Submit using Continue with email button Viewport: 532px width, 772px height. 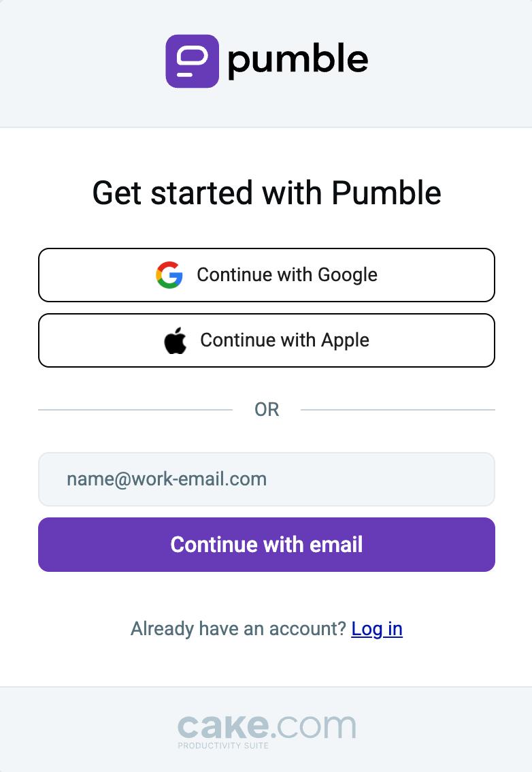tap(266, 545)
